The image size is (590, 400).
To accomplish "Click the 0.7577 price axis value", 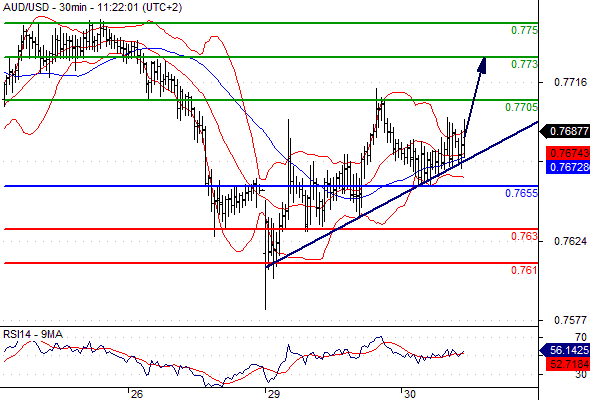I will (x=570, y=320).
